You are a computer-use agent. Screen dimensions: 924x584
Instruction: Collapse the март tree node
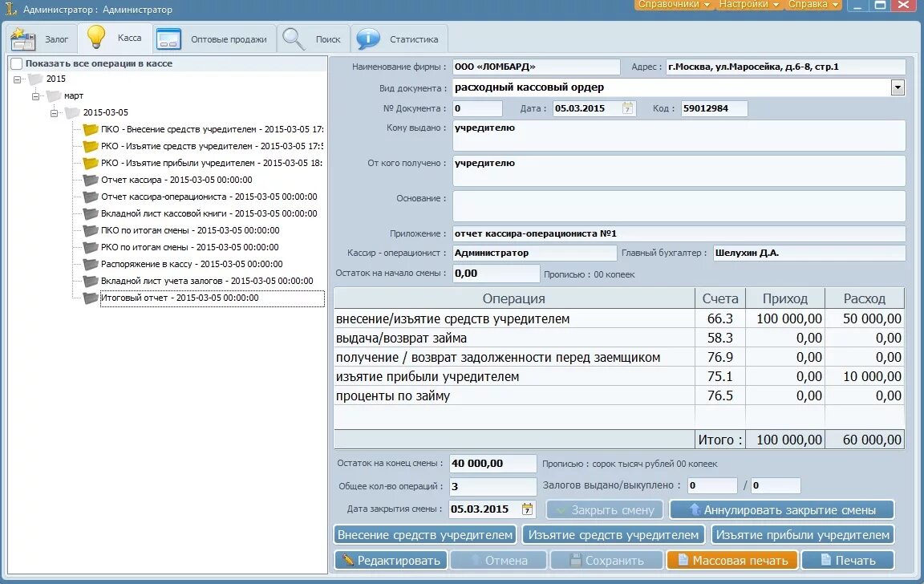click(x=35, y=96)
